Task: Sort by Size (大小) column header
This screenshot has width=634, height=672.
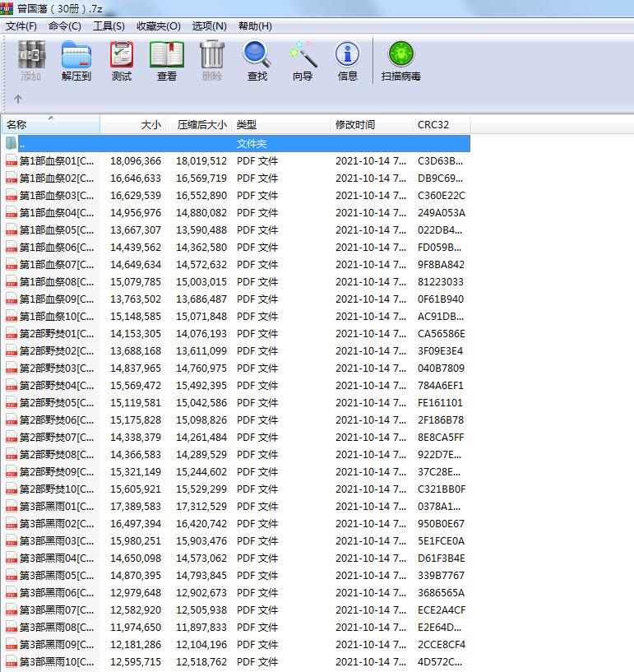Action: coord(133,125)
